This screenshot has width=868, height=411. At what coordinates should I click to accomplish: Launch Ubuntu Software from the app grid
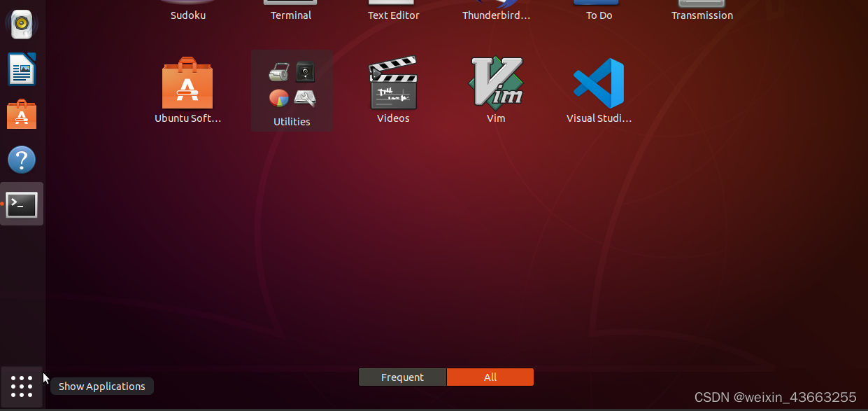tap(187, 90)
